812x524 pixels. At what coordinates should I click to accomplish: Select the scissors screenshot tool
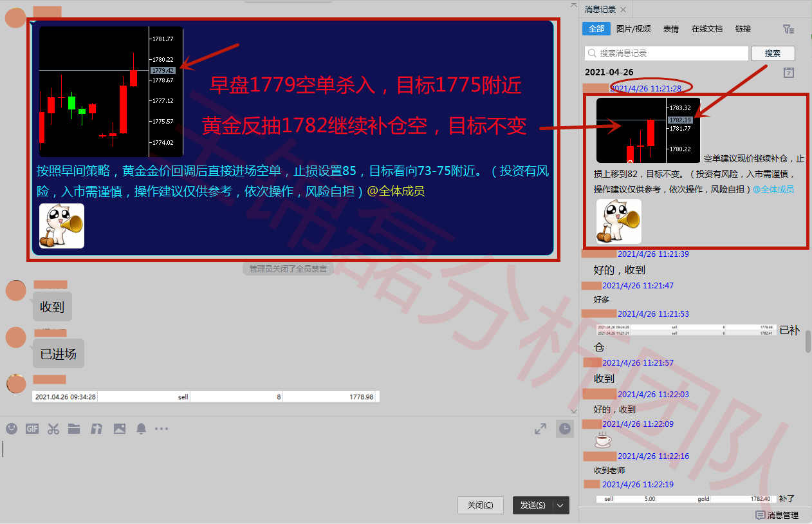[x=53, y=429]
